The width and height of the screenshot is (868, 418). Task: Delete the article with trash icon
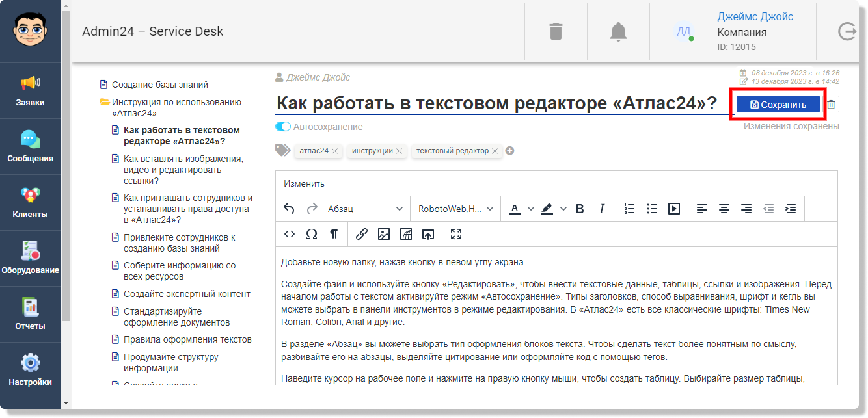pos(832,105)
